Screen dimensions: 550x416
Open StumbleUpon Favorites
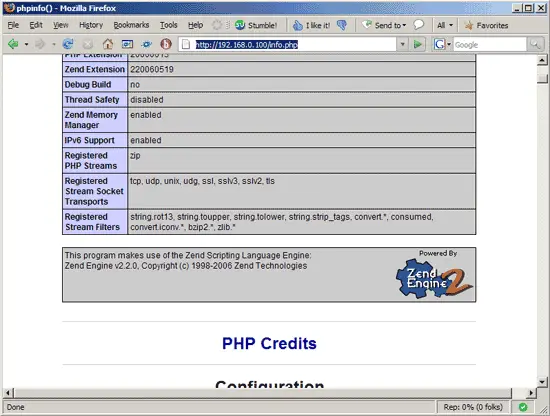486,25
